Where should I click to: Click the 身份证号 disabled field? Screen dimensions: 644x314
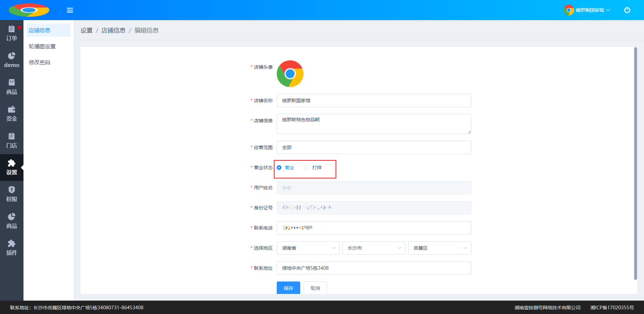tap(374, 208)
